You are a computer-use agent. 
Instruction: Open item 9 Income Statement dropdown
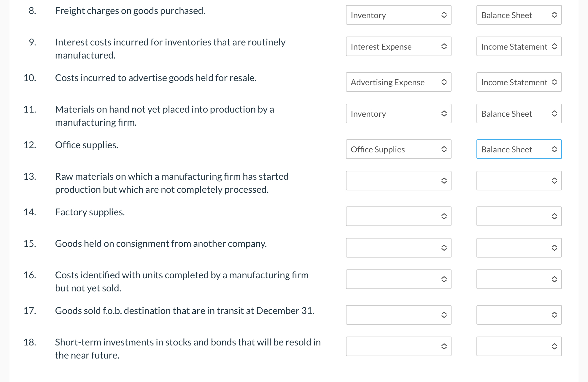[519, 46]
